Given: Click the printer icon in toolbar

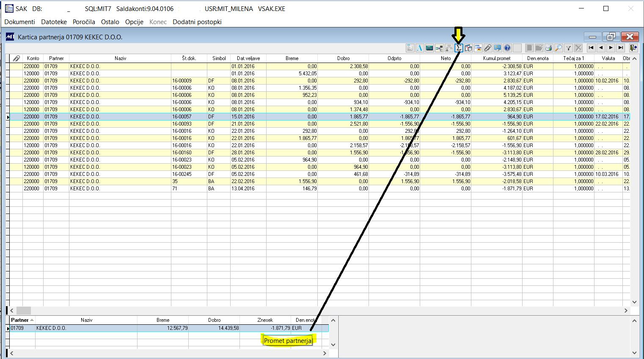Looking at the screenshot, I should point(549,48).
